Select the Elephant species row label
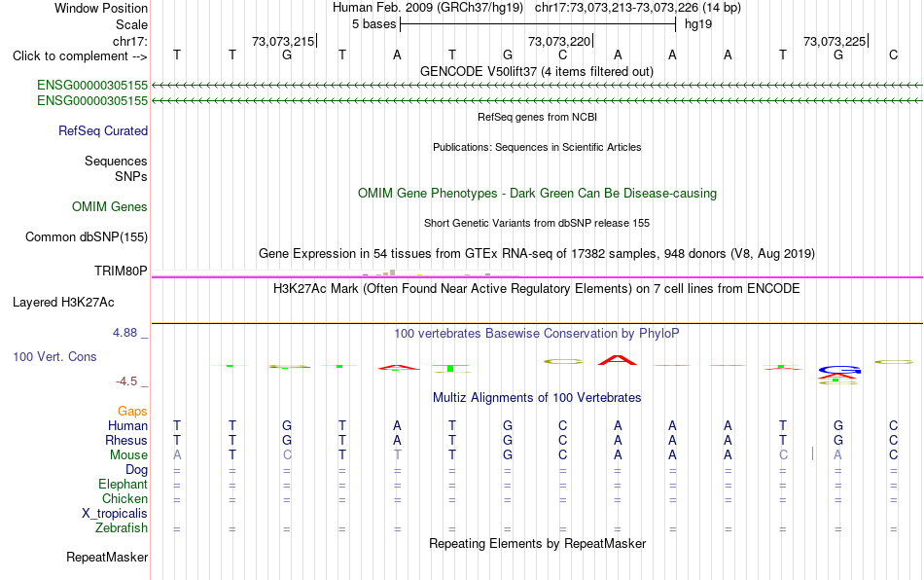Image resolution: width=924 pixels, height=580 pixels. pyautogui.click(x=124, y=484)
